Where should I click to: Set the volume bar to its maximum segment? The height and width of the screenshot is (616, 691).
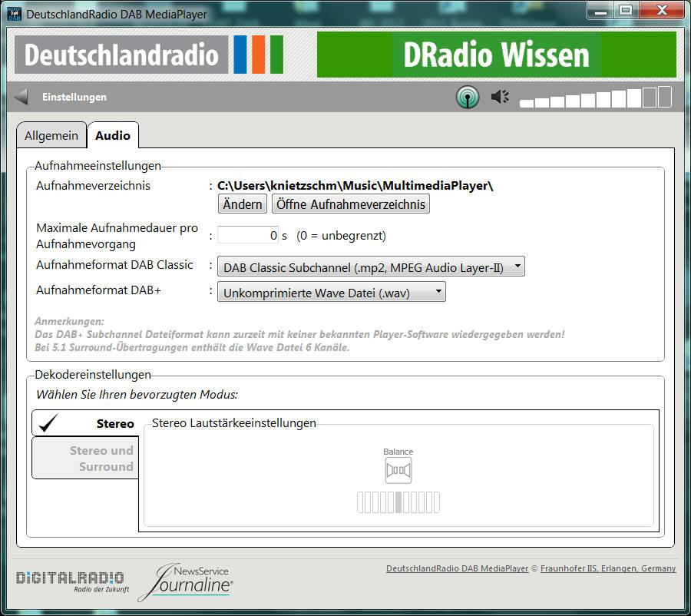pos(665,97)
